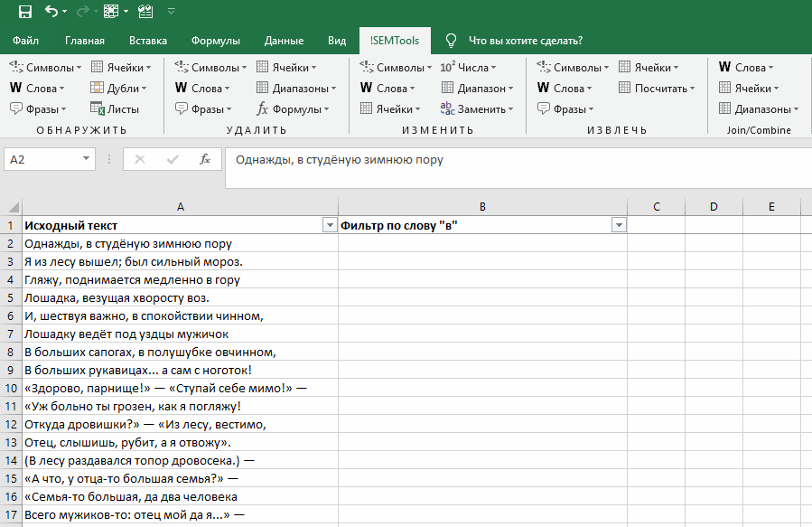Open filter dropdown for 'Фильтр по слову "в"'

click(619, 225)
